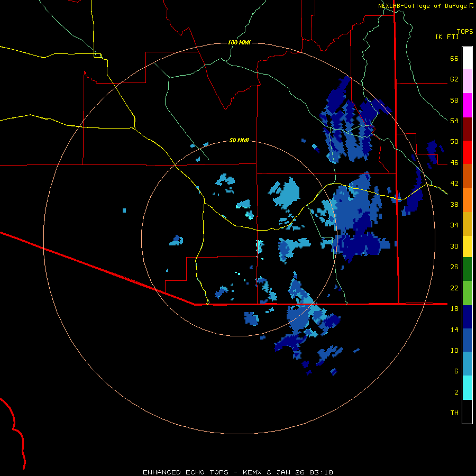Select the dark green legend swatch
The width and height of the screenshot is (476, 476).
click(x=467, y=269)
